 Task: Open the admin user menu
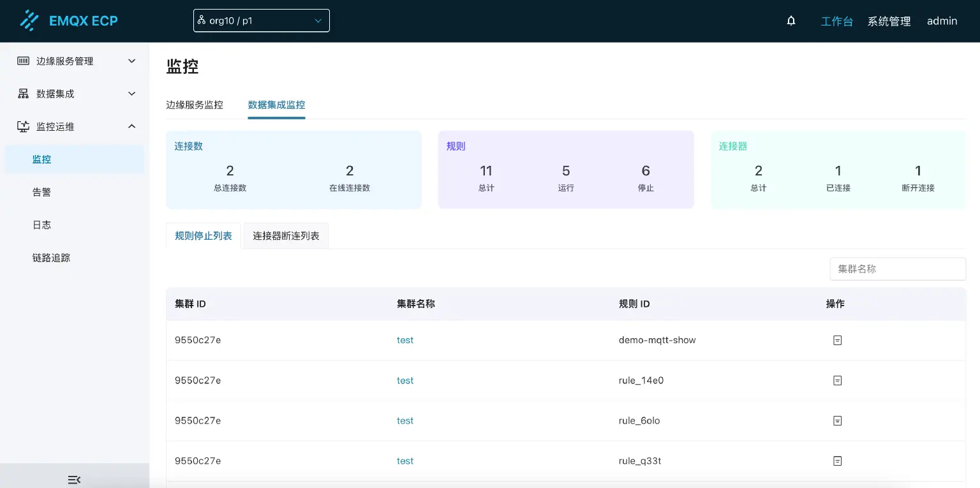click(x=942, y=20)
